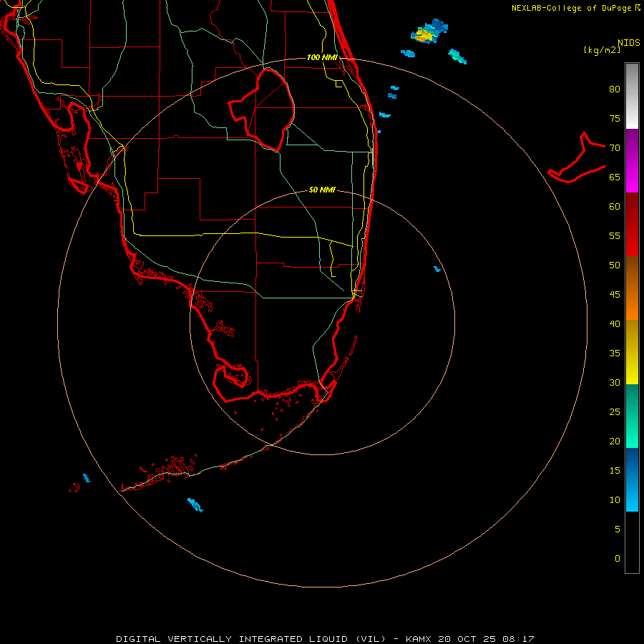Click the Lake Okeechobee outline
The image size is (644, 644).
tap(261, 109)
